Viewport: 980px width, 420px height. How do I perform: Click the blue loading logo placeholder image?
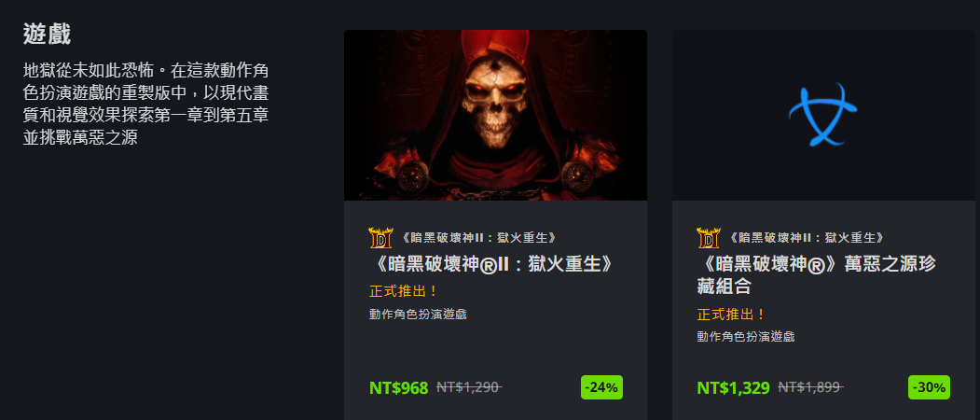822,115
